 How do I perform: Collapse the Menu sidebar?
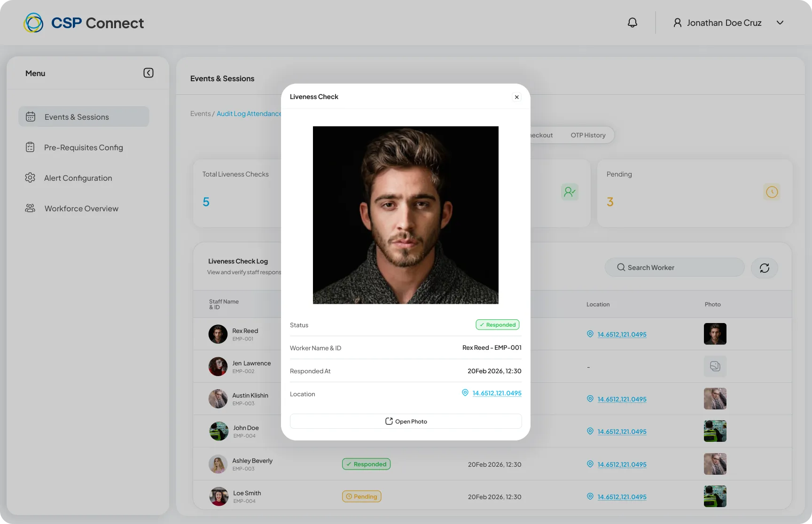click(148, 73)
